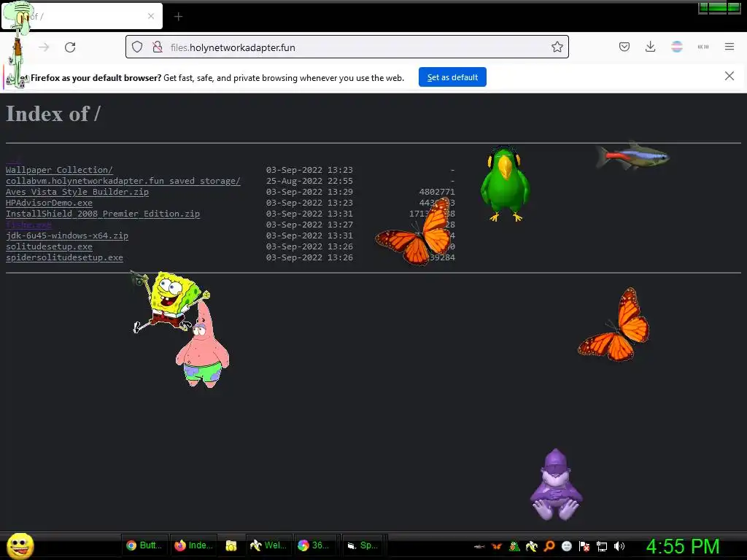Open collabvm.holynetworkadapter.fun saved storage/ folder
Screen dimensions: 747x560
tap(123, 181)
